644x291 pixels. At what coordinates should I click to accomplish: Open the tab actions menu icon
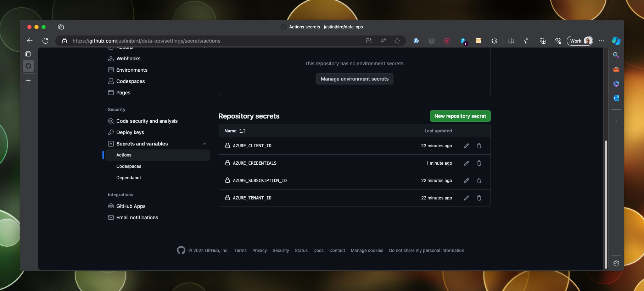pyautogui.click(x=61, y=27)
